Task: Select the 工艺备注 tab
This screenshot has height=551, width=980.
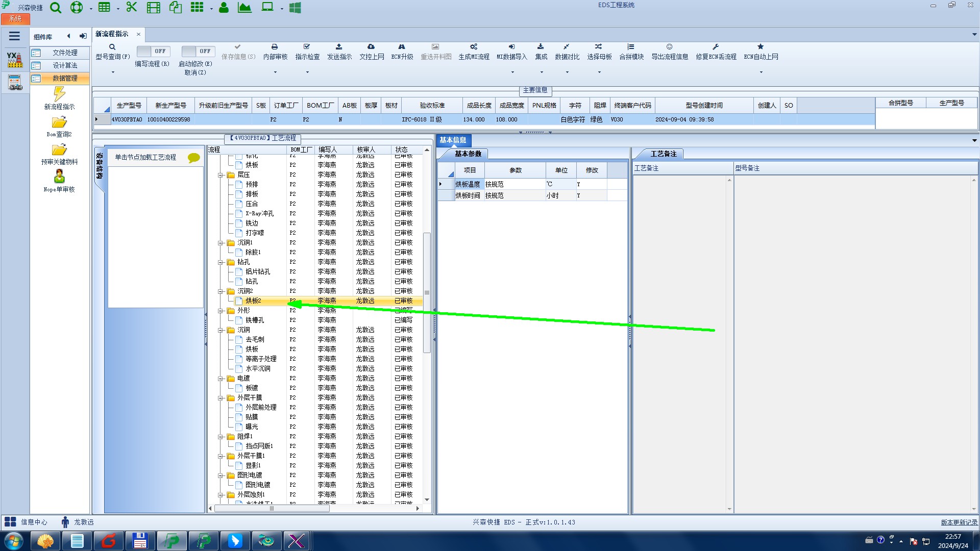Action: point(663,154)
